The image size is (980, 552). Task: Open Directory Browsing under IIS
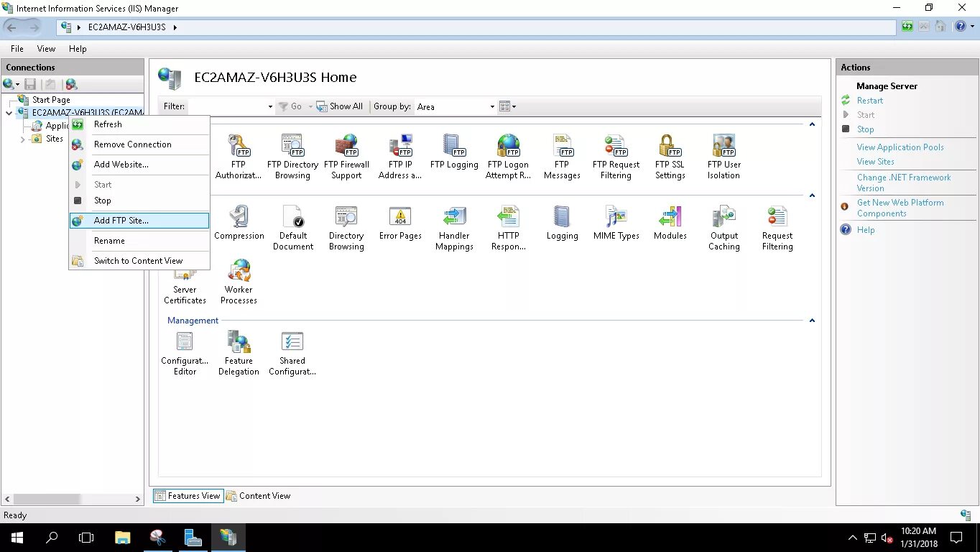click(346, 228)
